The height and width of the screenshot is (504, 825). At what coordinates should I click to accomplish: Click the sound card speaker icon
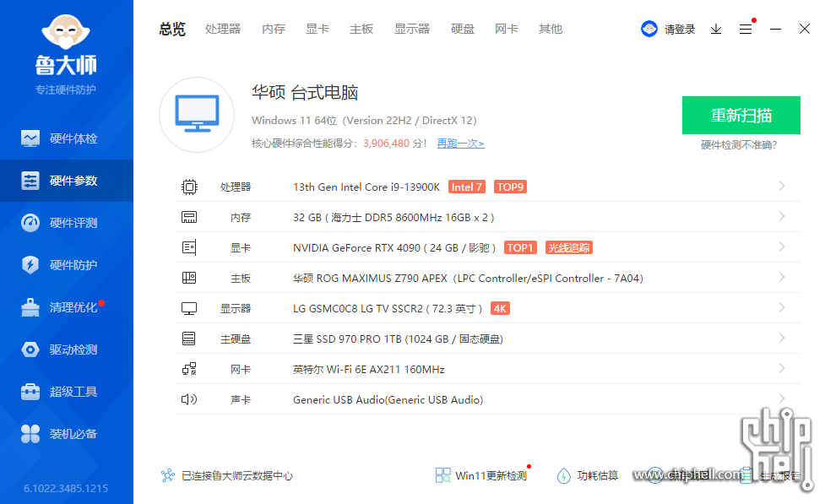pos(189,399)
